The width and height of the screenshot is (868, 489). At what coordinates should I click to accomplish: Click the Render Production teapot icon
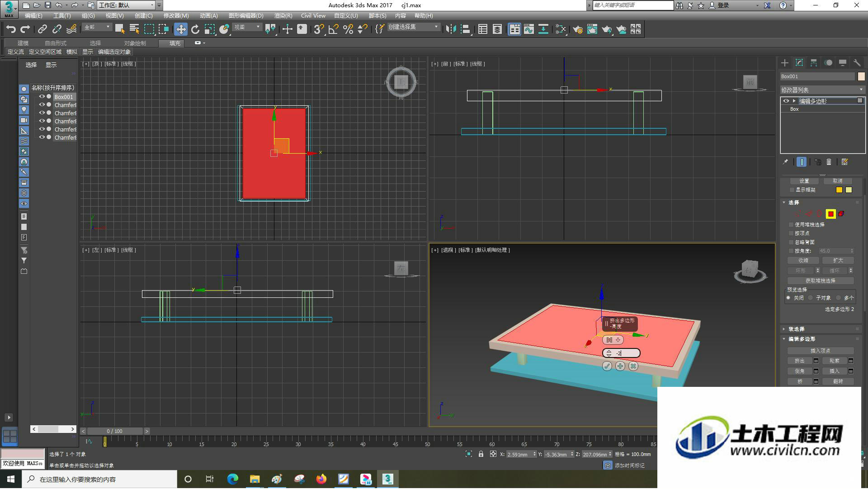(x=607, y=29)
